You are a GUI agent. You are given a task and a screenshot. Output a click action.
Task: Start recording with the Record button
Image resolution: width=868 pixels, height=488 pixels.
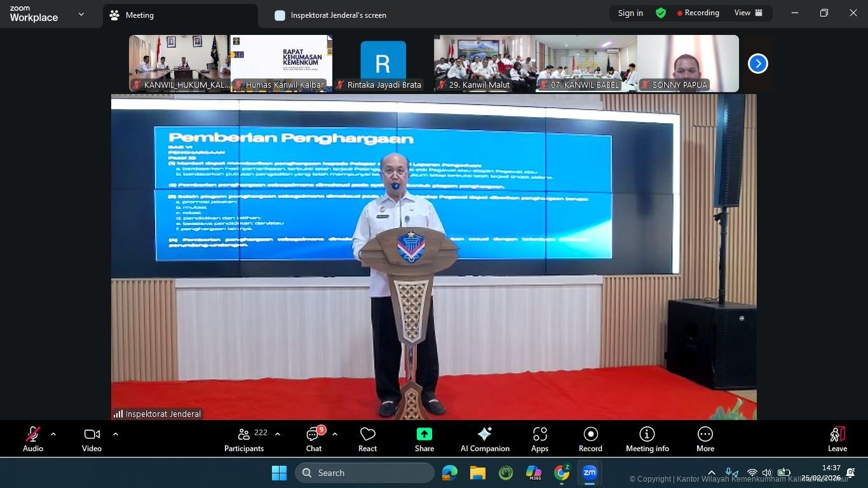point(590,439)
